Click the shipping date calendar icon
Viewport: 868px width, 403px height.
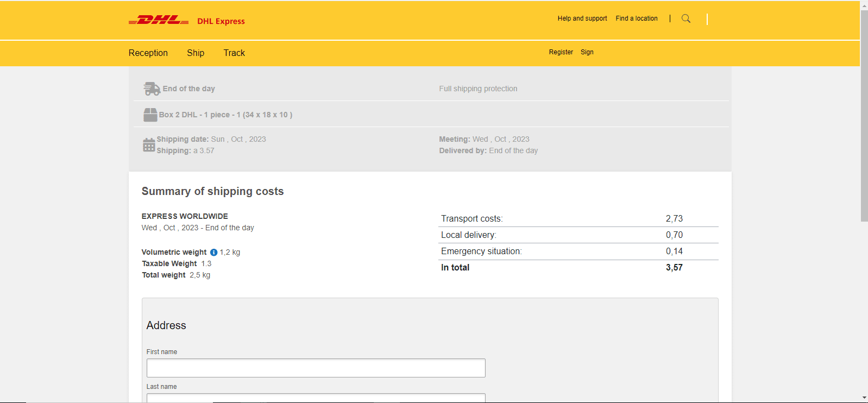149,145
